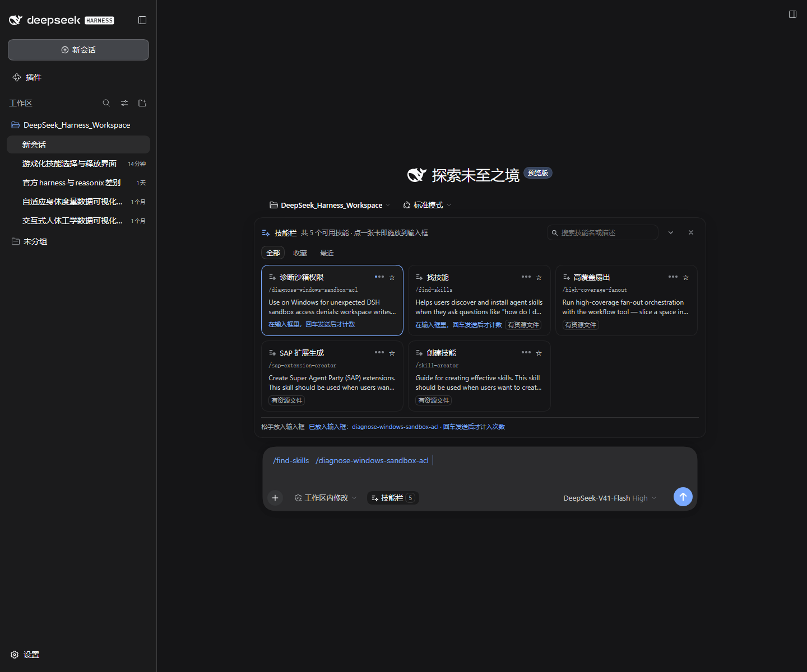This screenshot has height=672, width=807.
Task: Open the 官方 harness与reasonix差别 conversation
Action: (x=78, y=183)
